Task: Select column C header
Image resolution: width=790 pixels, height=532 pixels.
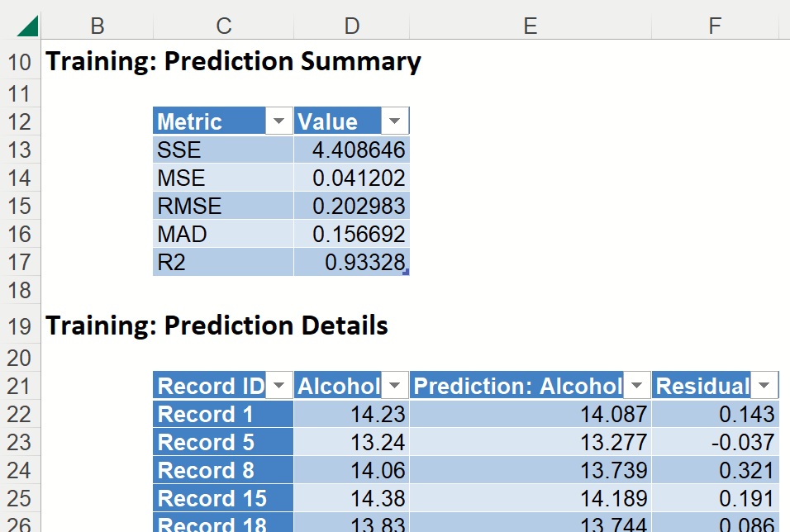Action: pos(223,26)
